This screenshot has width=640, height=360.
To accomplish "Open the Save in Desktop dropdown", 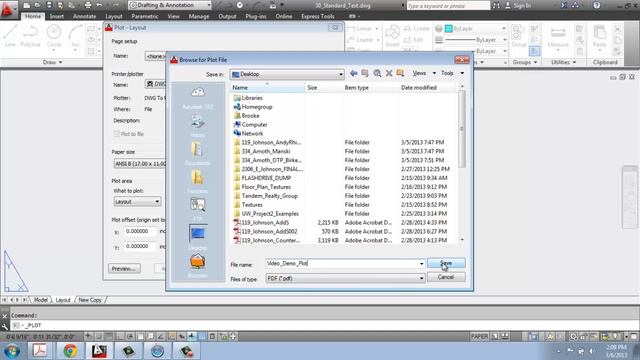I will point(287,74).
